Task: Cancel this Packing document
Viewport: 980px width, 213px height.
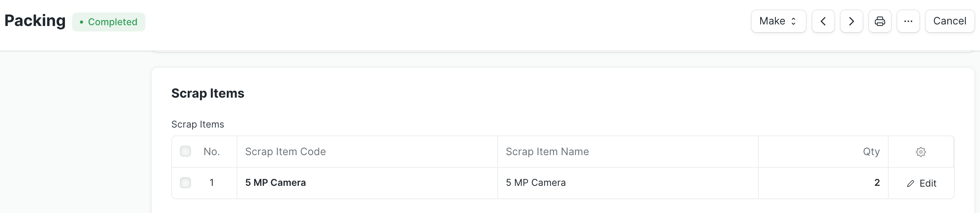Action: (949, 21)
